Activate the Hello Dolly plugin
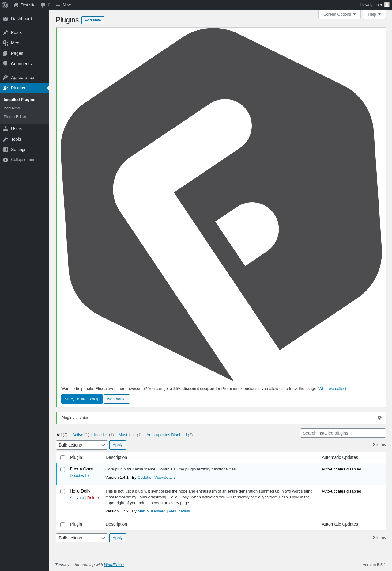Viewport: 392px width, 571px height. 77,498
